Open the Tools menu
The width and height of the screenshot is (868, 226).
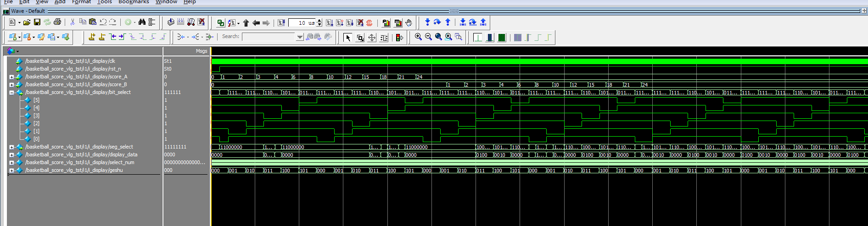pos(104,2)
